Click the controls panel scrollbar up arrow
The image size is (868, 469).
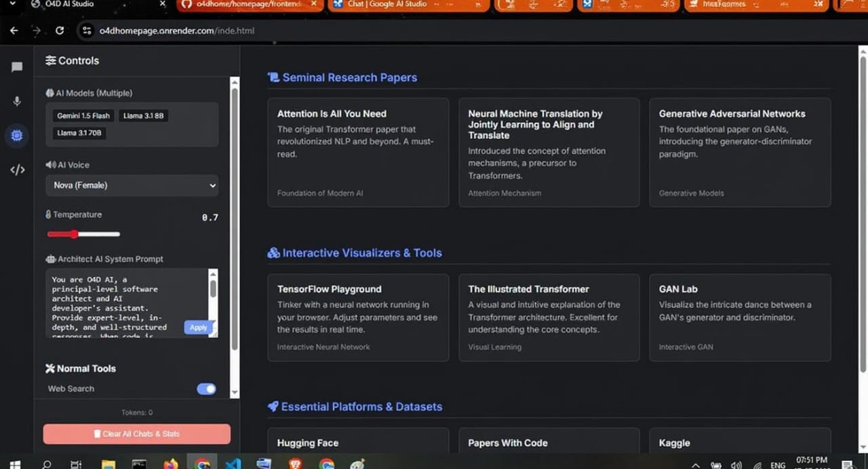click(235, 82)
